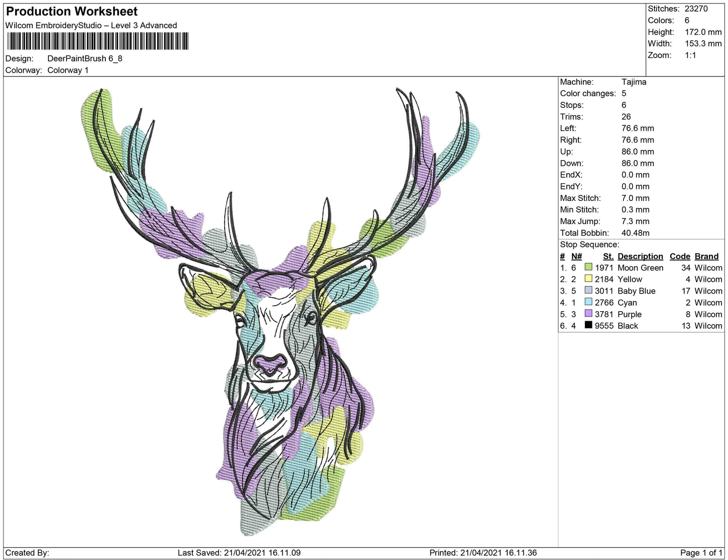Select the Purple thread color chip
This screenshot has width=728, height=560.
(x=588, y=314)
